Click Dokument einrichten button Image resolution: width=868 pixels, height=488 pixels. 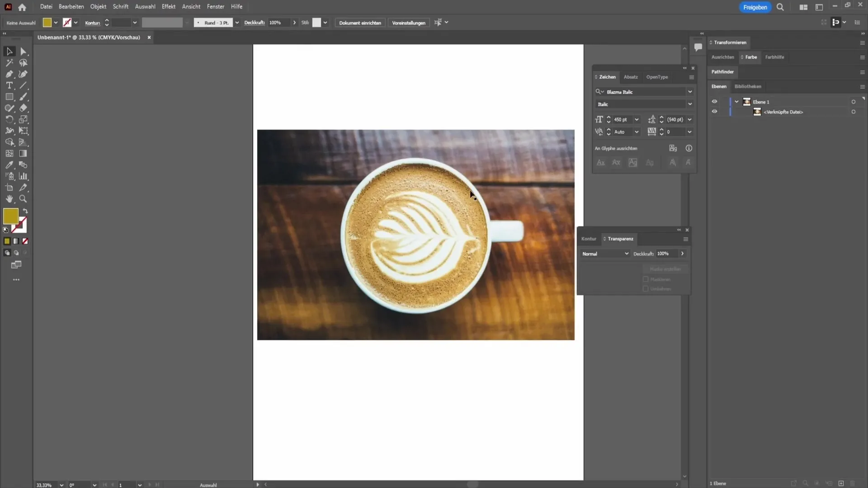(x=360, y=23)
